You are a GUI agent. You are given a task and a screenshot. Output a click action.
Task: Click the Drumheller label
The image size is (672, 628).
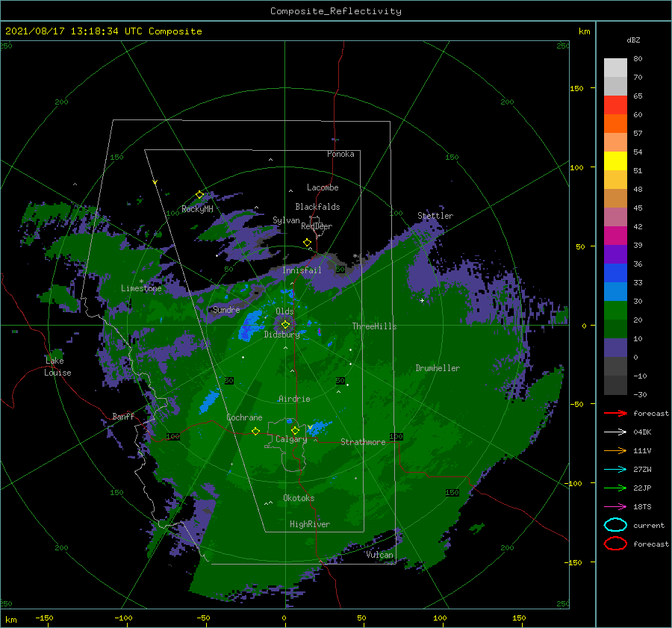pyautogui.click(x=438, y=368)
